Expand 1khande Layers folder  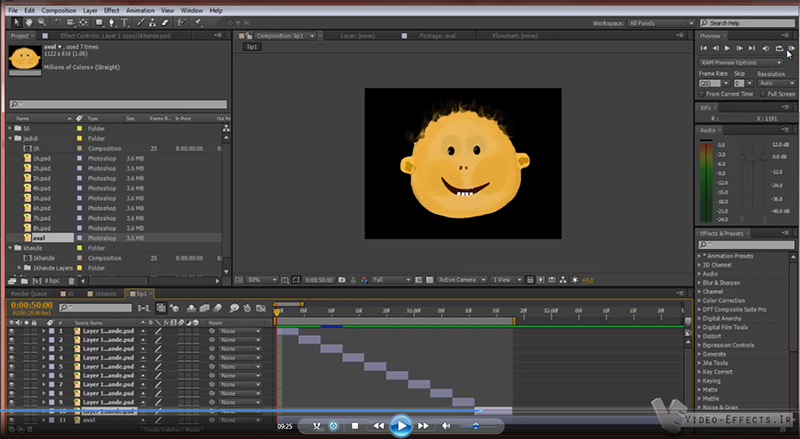pos(19,267)
